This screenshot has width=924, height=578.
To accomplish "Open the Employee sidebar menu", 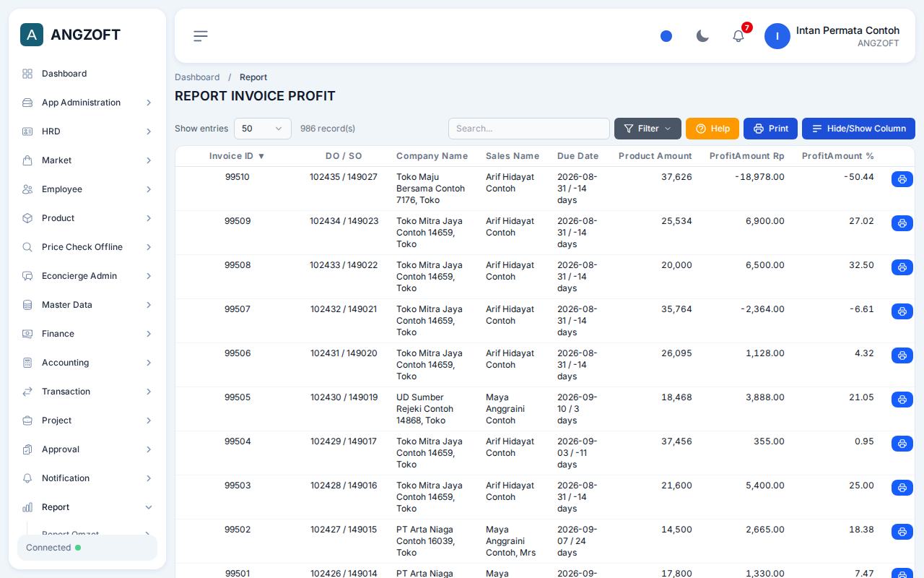I will click(x=87, y=189).
